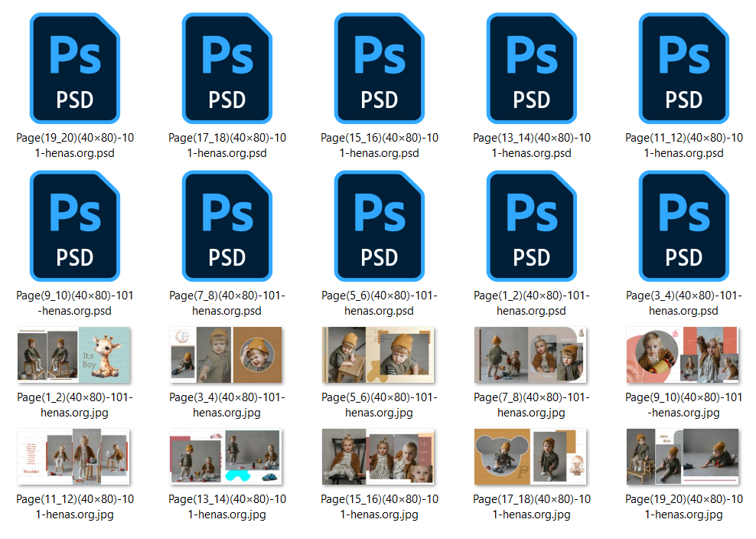Screen dimensions: 756x539
Task: Click filename Page(15_16)(40×80)-101-henas.org.jpg
Action: click(x=380, y=507)
